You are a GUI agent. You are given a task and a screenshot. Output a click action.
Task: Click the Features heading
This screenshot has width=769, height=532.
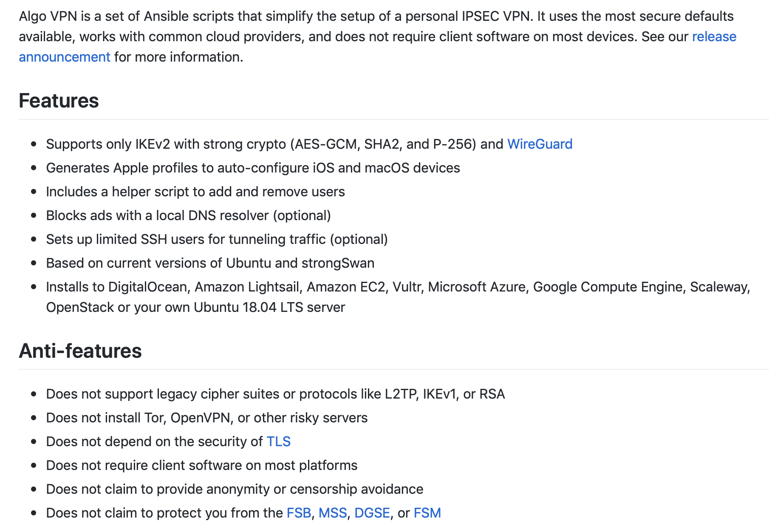point(59,101)
